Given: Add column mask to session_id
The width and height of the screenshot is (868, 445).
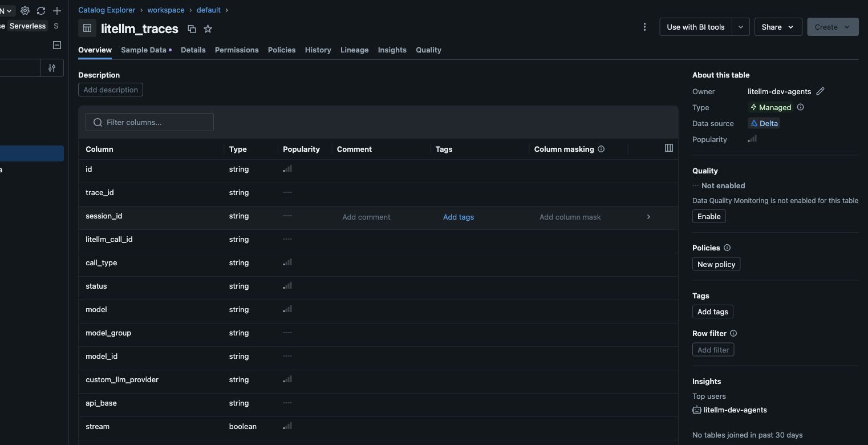Looking at the screenshot, I should click(570, 217).
